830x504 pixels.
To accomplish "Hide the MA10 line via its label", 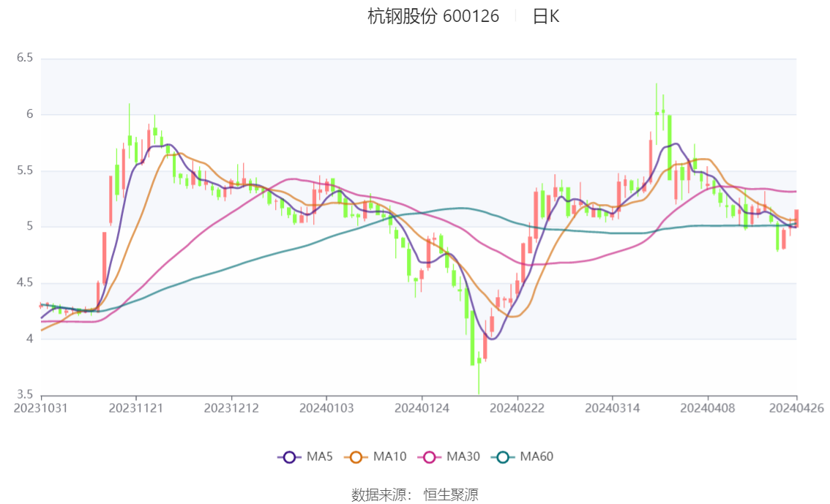I will point(389,456).
